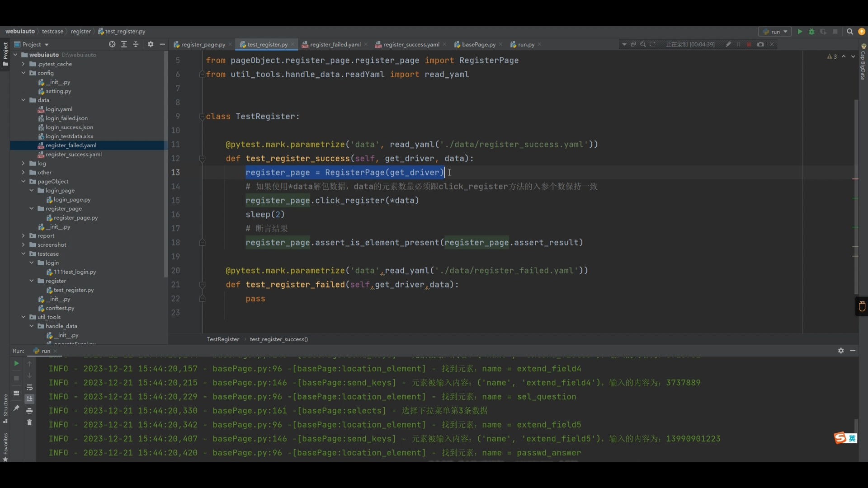The image size is (868, 488).
Task: Open Project panel options gear
Action: coord(151,44)
